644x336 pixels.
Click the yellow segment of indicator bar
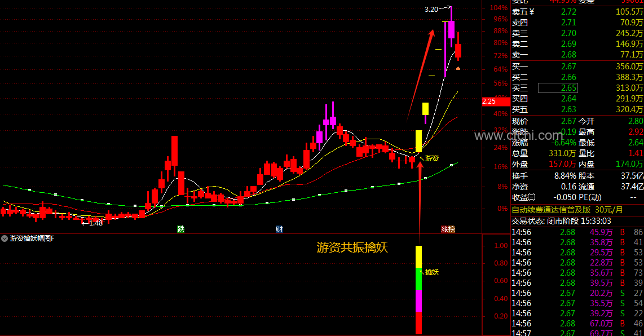418,257
